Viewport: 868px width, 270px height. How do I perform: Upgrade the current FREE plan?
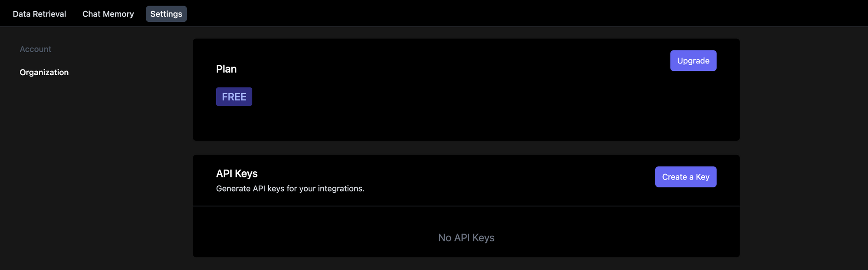[693, 60]
